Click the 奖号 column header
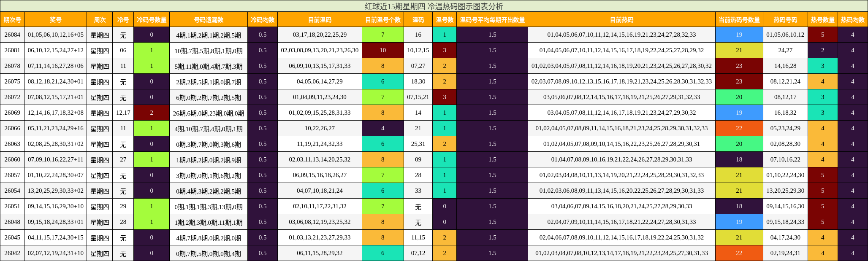Viewport: 868px width, 261px height. [x=56, y=19]
